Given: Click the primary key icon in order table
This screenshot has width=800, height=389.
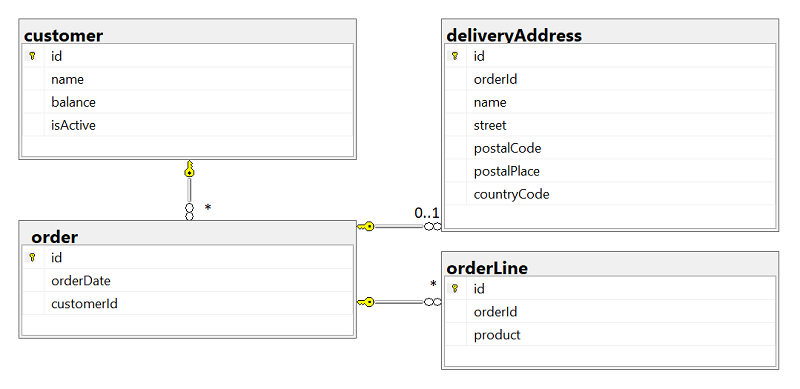Looking at the screenshot, I should pyautogui.click(x=33, y=258).
